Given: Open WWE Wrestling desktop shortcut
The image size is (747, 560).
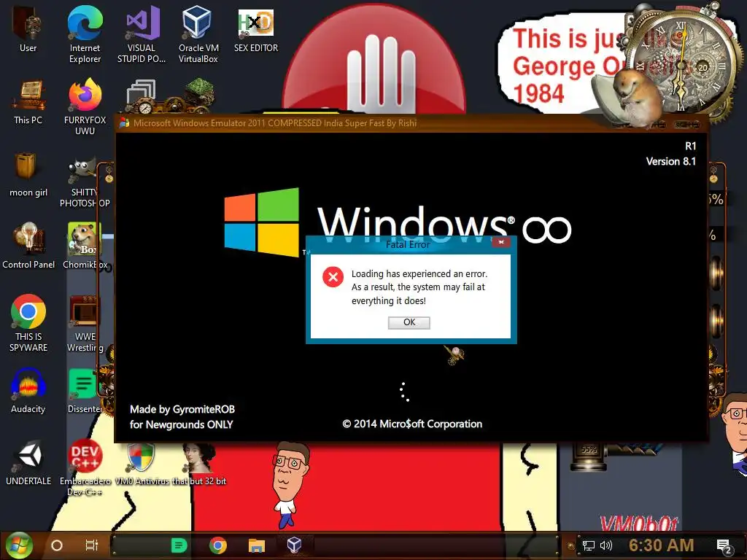Looking at the screenshot, I should [85, 323].
